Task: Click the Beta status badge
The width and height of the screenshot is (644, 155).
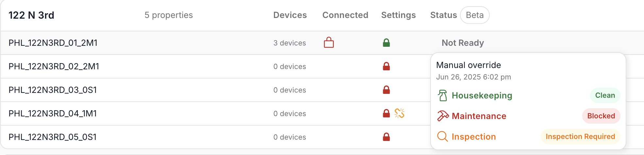Action: coord(475,15)
